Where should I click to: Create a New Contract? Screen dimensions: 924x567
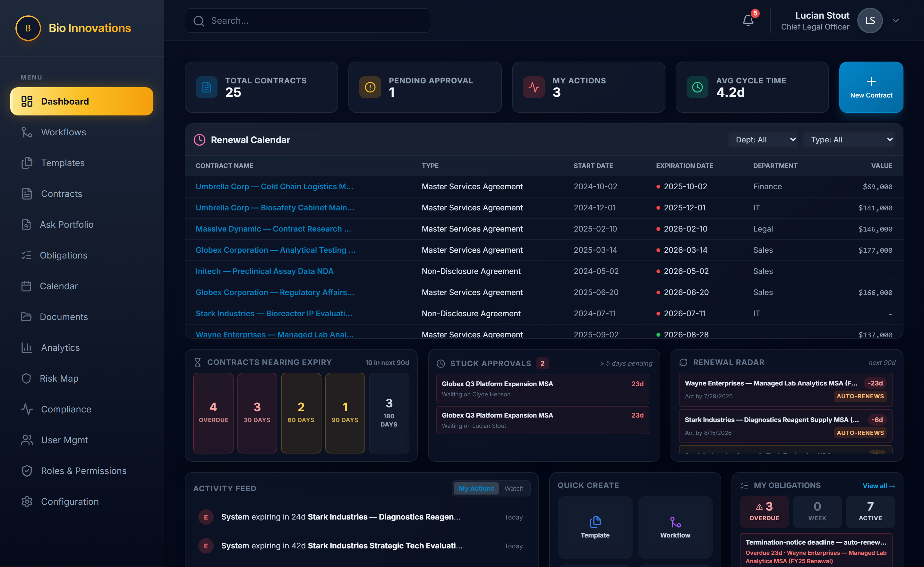pyautogui.click(x=871, y=87)
